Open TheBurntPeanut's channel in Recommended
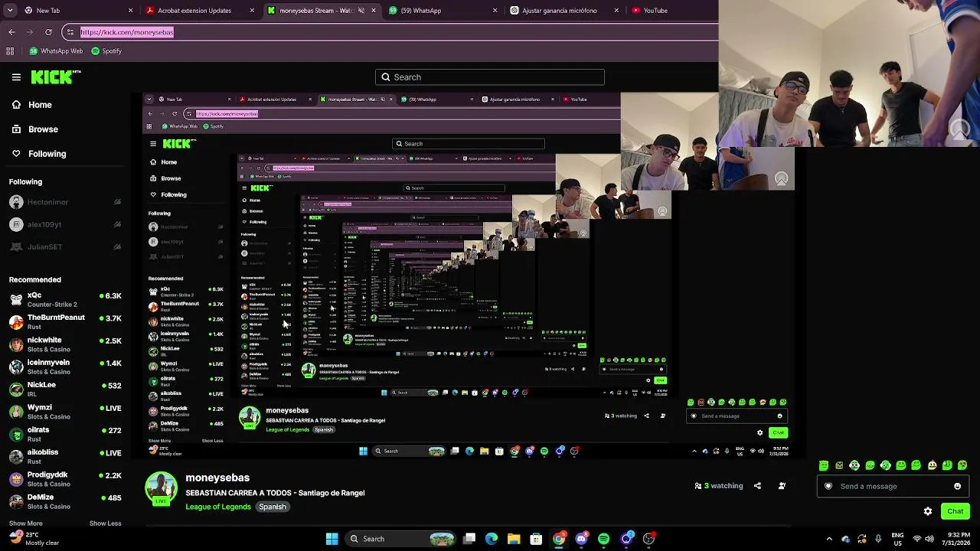This screenshot has width=980, height=551. pos(65,322)
